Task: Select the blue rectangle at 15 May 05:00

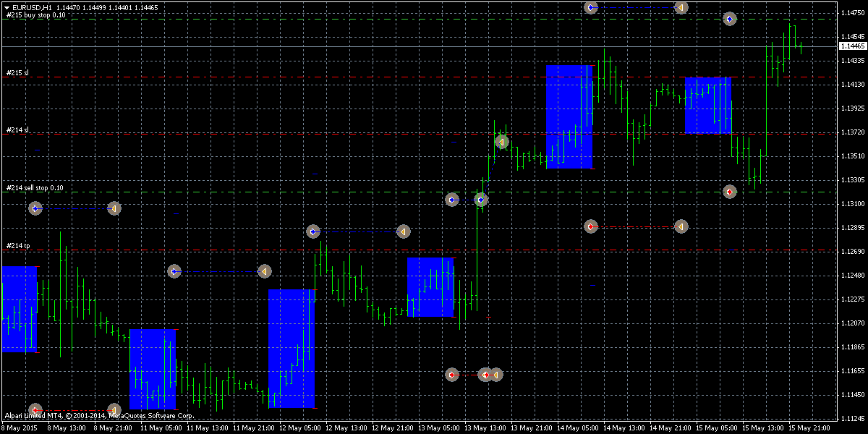Action: [708, 106]
